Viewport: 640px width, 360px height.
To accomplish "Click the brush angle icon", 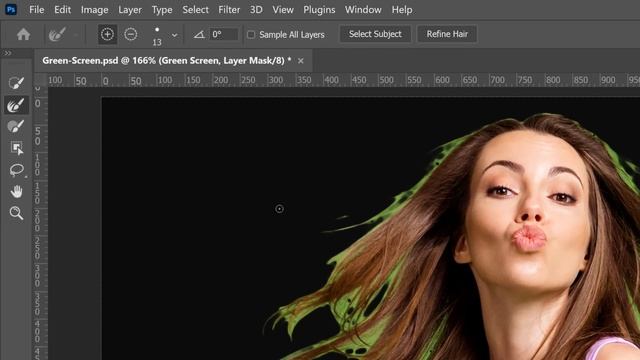I will point(199,35).
